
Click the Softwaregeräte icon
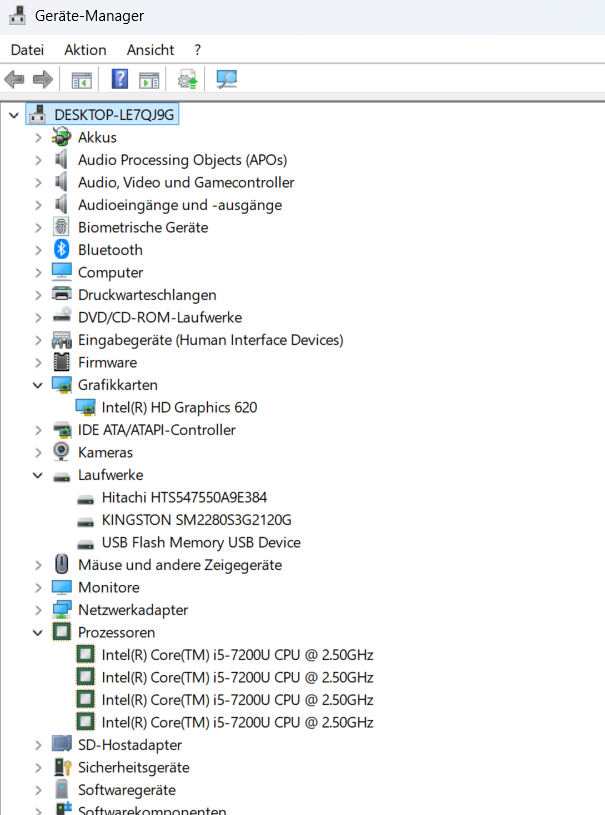coord(61,790)
